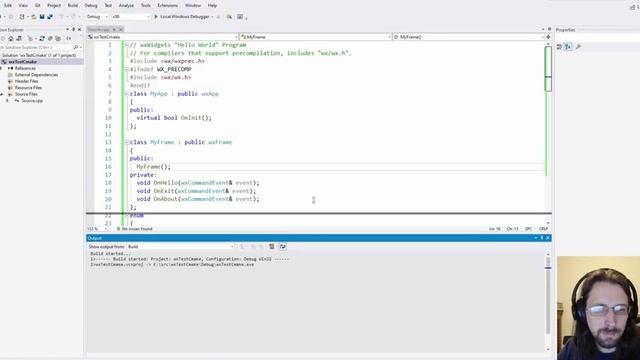Viewport: 640px width, 360px height.
Task: Click the Open File folder icon
Action: pos(34,17)
